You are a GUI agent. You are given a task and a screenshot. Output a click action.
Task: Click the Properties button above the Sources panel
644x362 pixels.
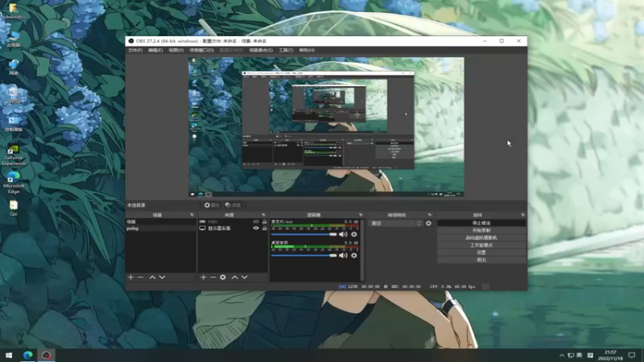pos(212,205)
